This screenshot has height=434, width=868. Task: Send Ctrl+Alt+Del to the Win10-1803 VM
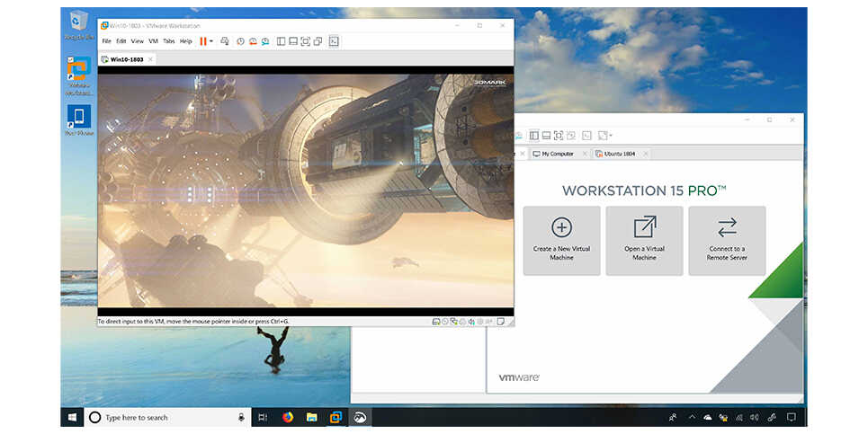224,41
